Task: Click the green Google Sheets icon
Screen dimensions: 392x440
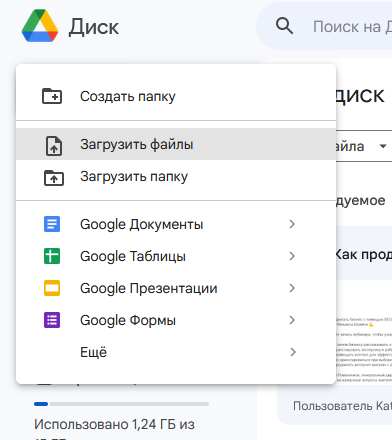Action: click(52, 256)
